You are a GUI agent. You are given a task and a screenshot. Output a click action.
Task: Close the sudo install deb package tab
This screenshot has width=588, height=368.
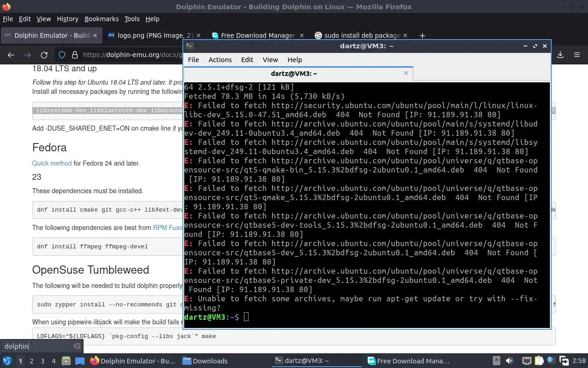405,35
